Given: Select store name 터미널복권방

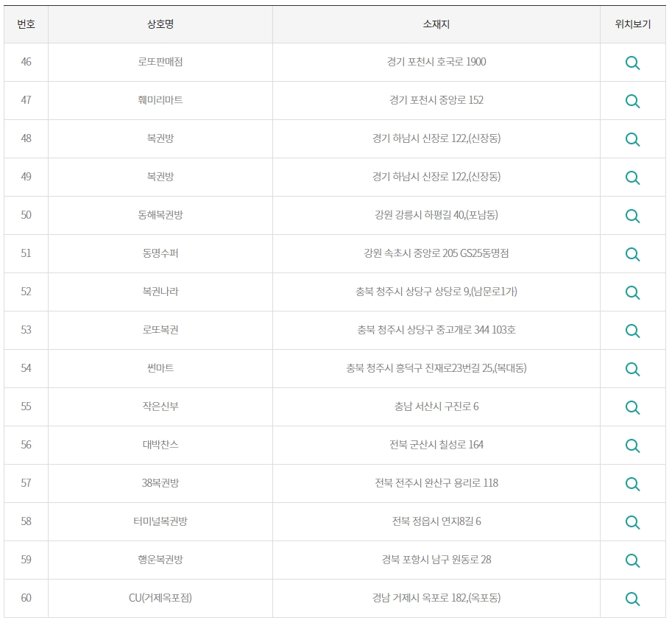Looking at the screenshot, I should point(160,521).
